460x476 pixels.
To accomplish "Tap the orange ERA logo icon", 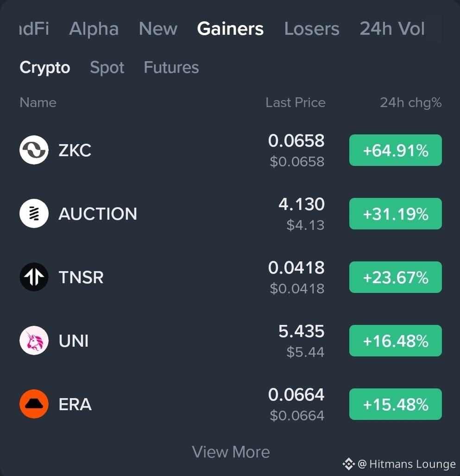I will pos(34,404).
